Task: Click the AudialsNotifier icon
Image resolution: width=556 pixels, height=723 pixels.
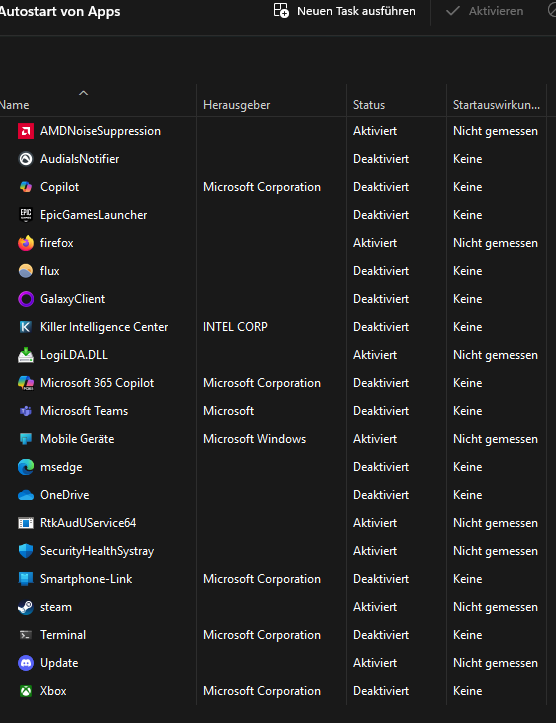Action: [26, 159]
